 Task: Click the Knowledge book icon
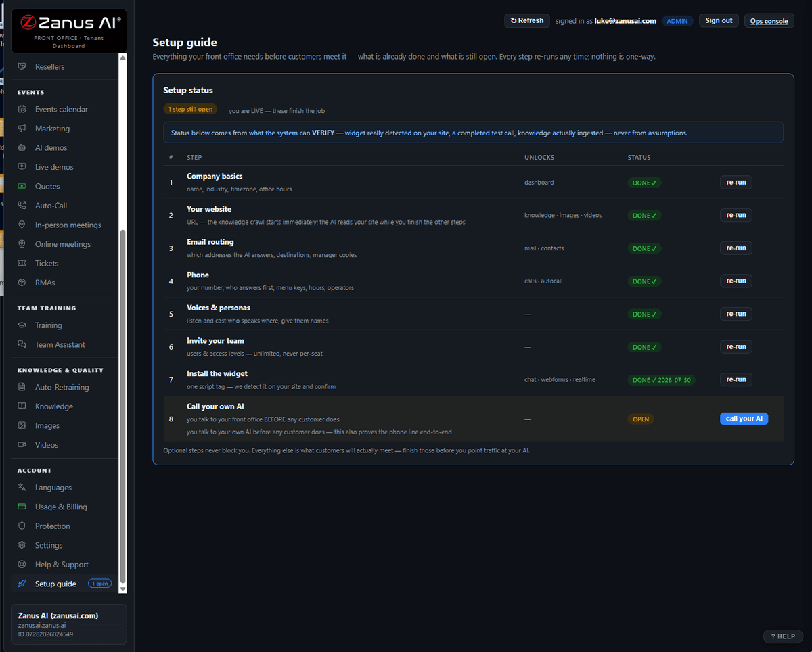[x=22, y=406]
